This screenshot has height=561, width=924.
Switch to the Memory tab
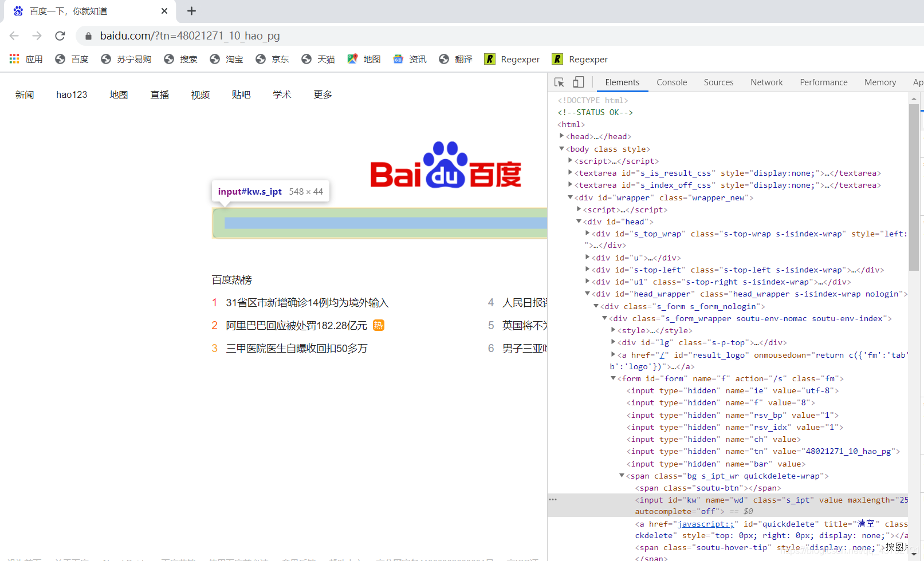point(880,82)
